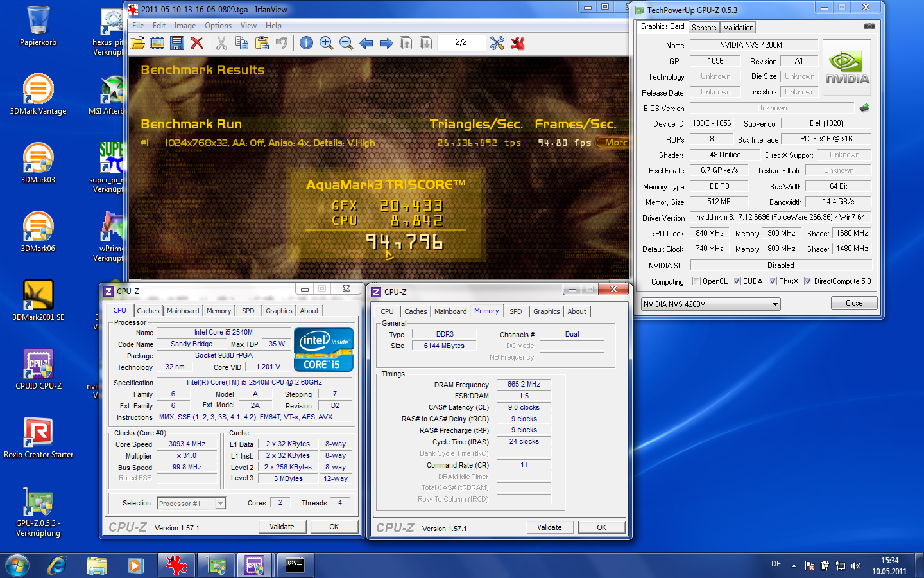Zoom out with magnifier minus icon

tap(346, 43)
